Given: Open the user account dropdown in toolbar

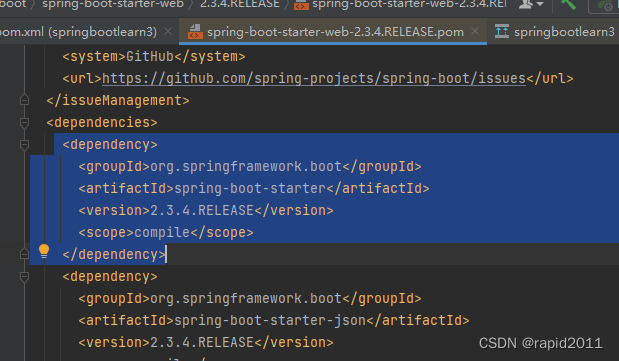Looking at the screenshot, I should [x=531, y=4].
